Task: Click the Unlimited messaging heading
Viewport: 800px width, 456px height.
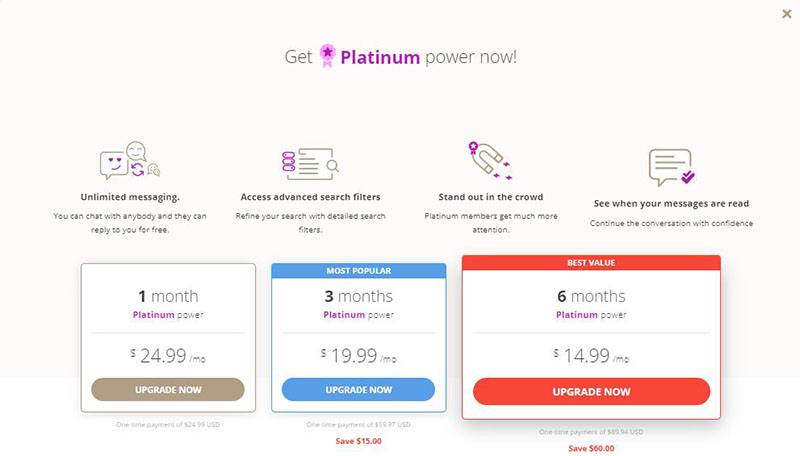Action: coord(130,197)
